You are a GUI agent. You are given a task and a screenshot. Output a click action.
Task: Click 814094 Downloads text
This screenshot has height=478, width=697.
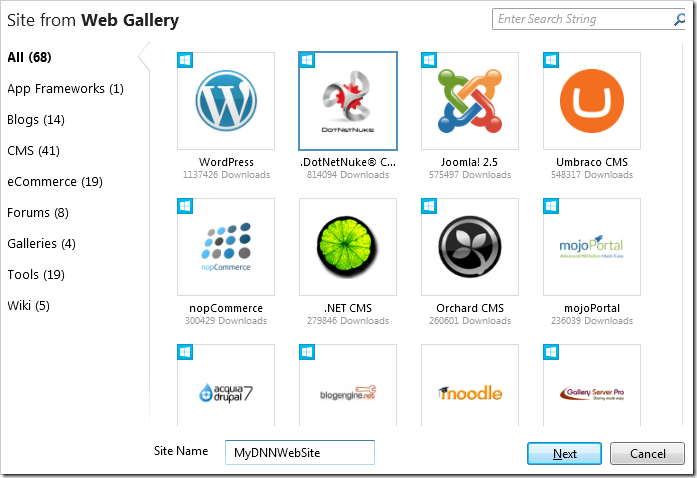[x=348, y=175]
